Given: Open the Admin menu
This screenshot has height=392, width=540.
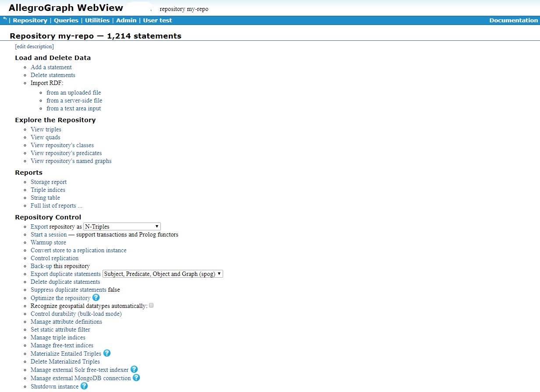Looking at the screenshot, I should 126,20.
